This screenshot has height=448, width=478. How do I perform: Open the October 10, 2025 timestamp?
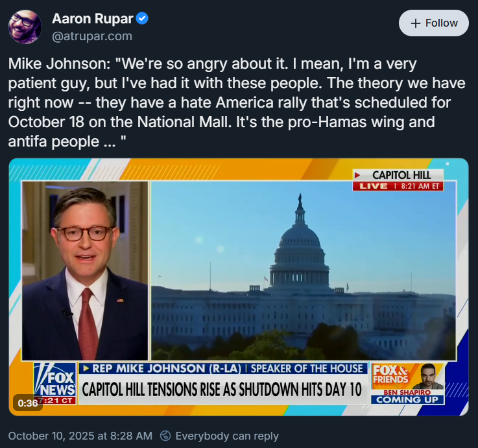tap(80, 436)
